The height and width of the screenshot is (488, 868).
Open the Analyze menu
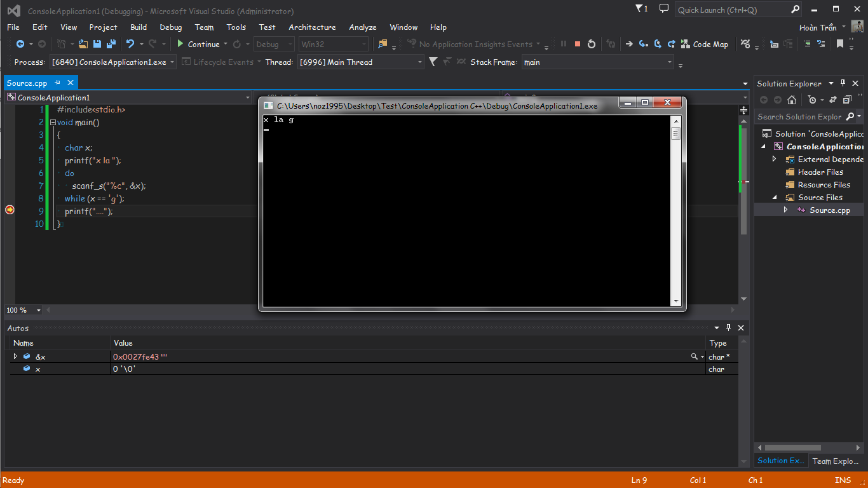tap(363, 27)
